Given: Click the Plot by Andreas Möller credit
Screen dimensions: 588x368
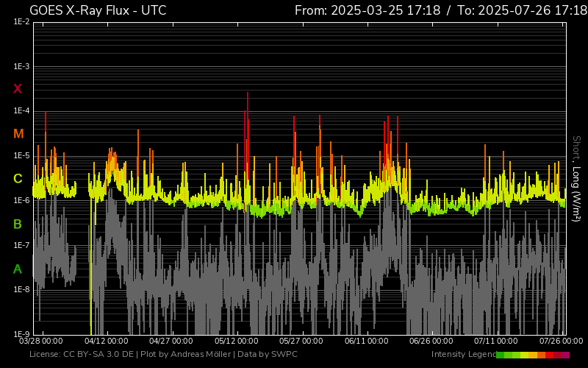Looking at the screenshot, I should click(x=186, y=355).
